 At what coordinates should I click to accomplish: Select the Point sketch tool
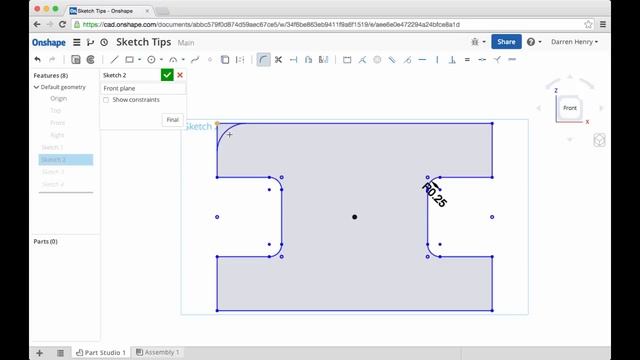click(x=210, y=60)
